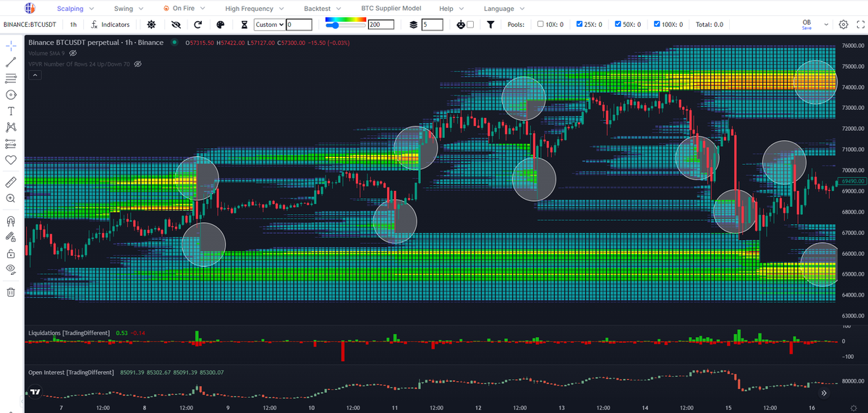
Task: Open the Fibonacci retracement tools
Action: (x=11, y=78)
